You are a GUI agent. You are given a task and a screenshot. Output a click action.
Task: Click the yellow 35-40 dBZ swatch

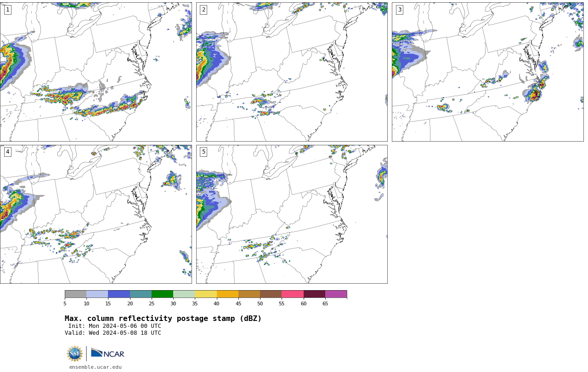206,294
